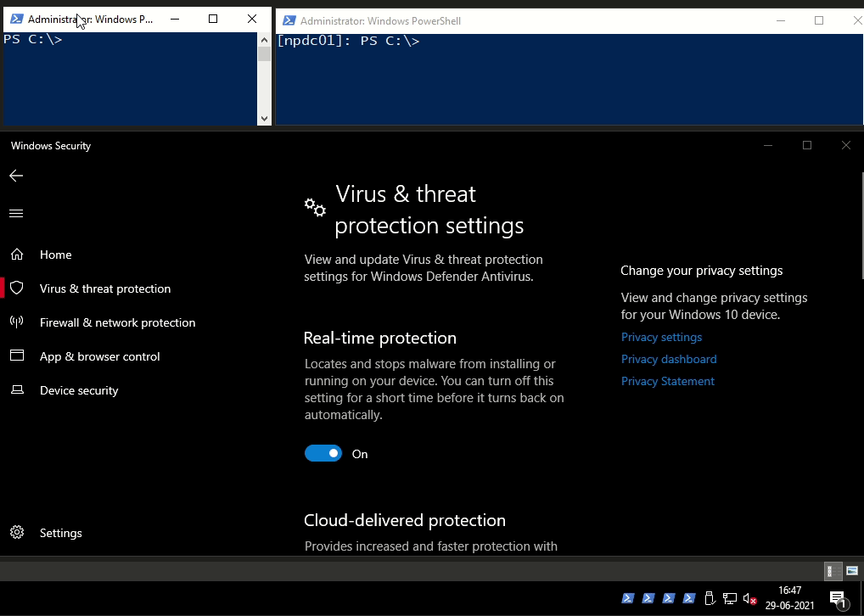Open App & browser control
Screen dimensions: 864x616
[99, 356]
